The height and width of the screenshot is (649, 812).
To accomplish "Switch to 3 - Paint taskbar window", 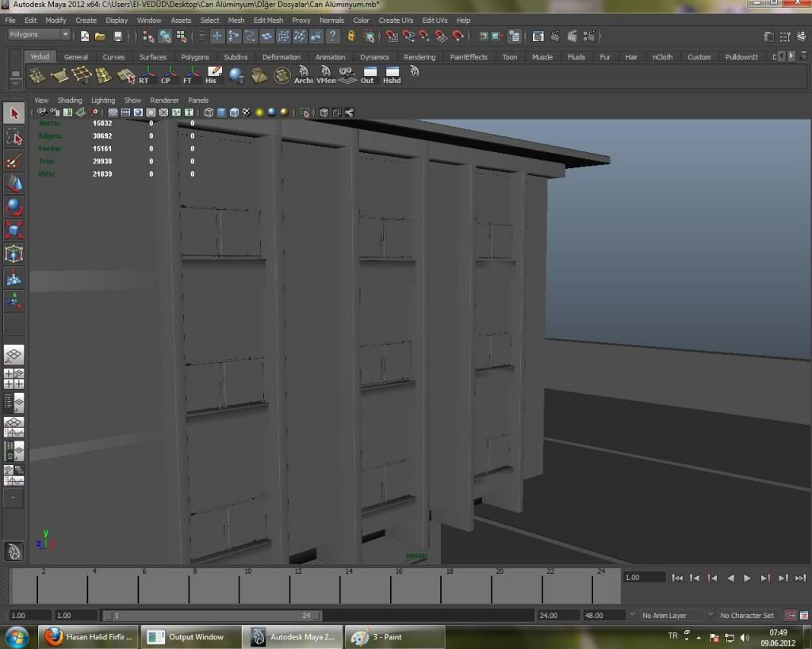I will pyautogui.click(x=395, y=636).
